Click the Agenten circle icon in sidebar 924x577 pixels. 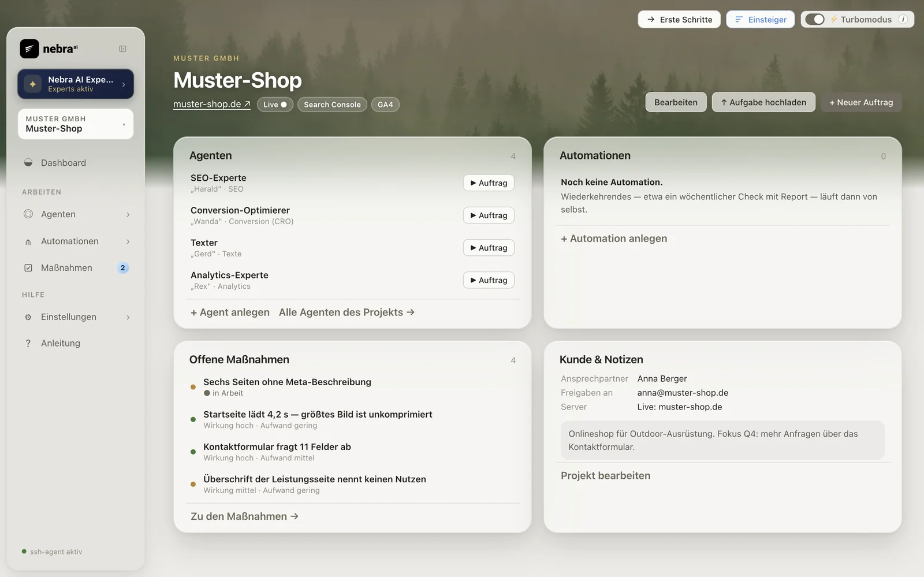click(28, 214)
